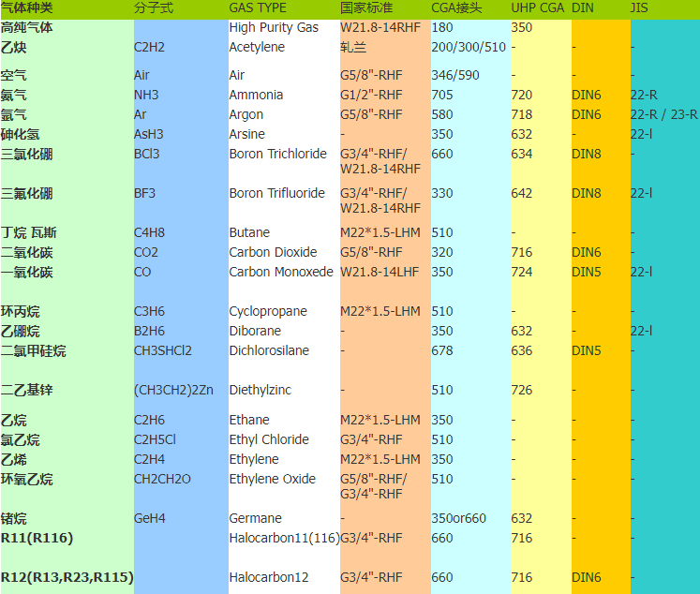Select the 'Carbon Dioxide' cell
The image size is (700, 594).
point(273,252)
